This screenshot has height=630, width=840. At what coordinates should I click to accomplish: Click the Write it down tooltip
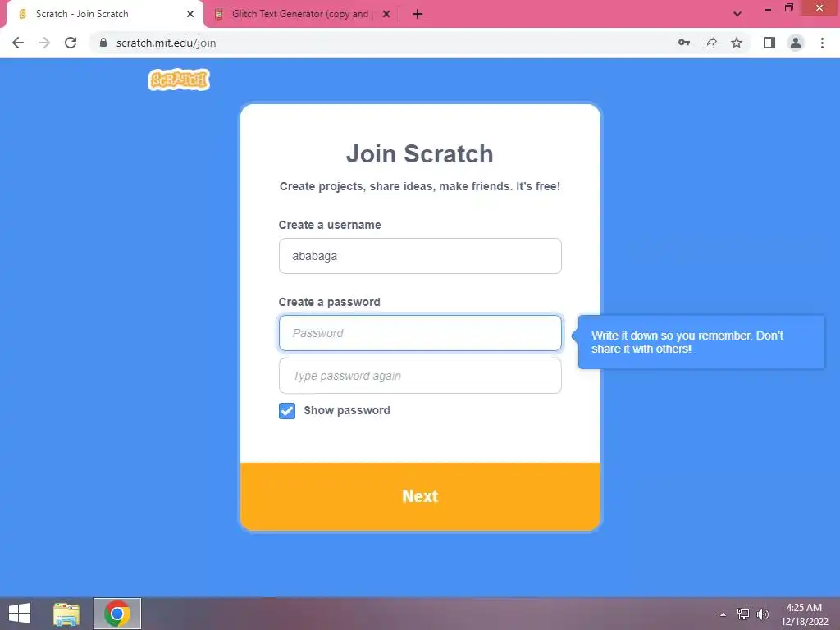click(701, 342)
